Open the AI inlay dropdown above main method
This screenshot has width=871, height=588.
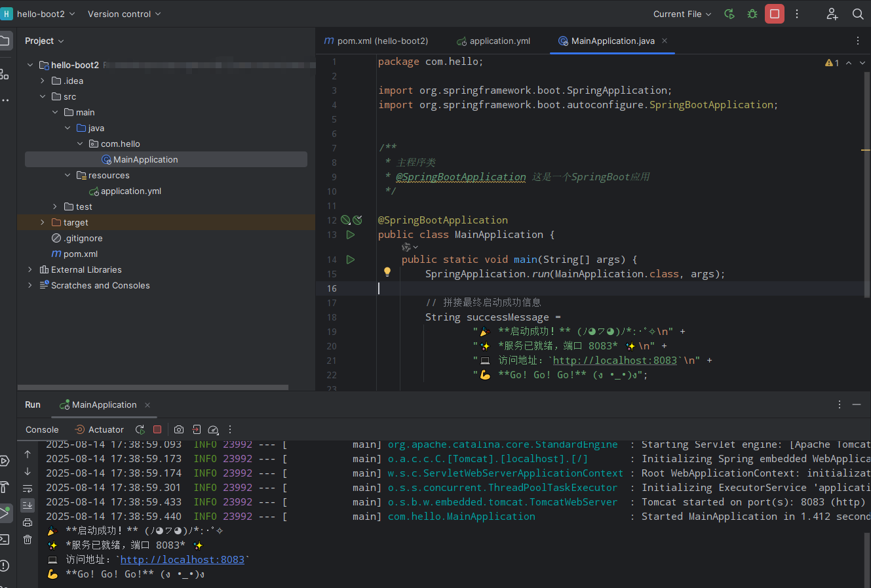[x=410, y=247]
